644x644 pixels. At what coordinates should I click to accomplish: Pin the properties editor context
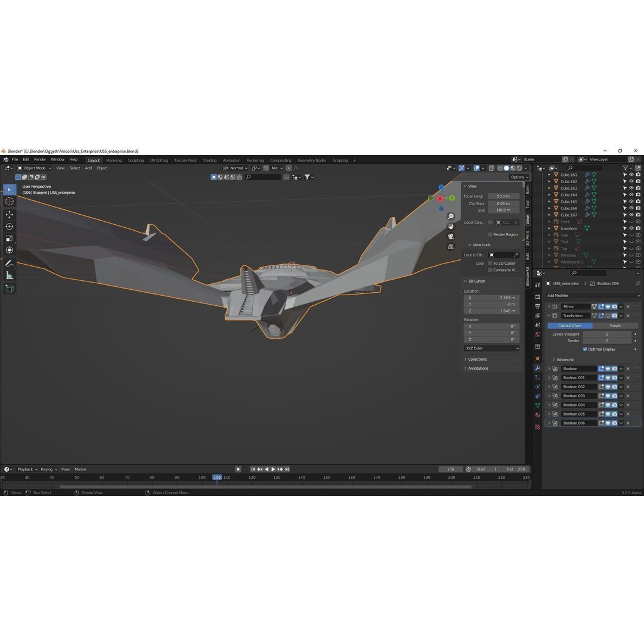point(638,283)
